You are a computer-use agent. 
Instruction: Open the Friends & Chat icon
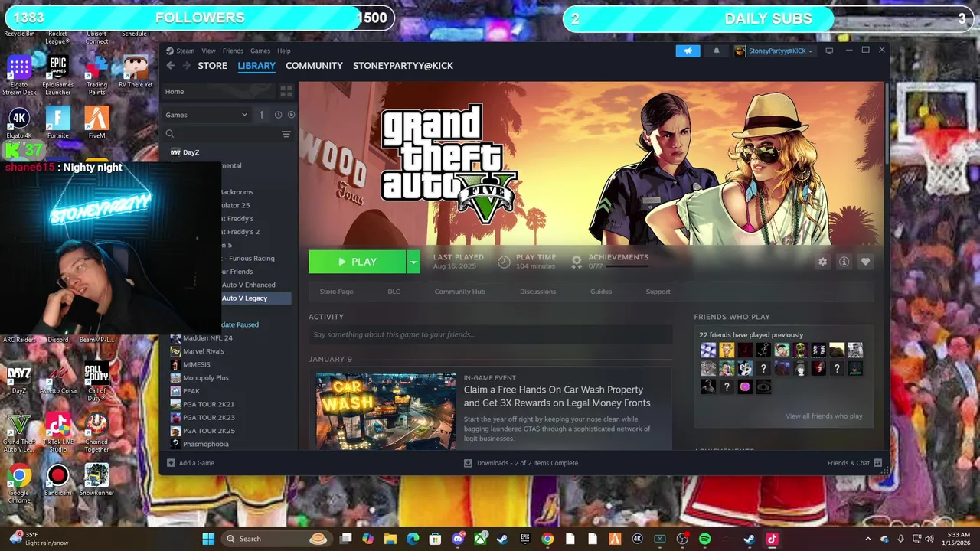[x=877, y=463]
